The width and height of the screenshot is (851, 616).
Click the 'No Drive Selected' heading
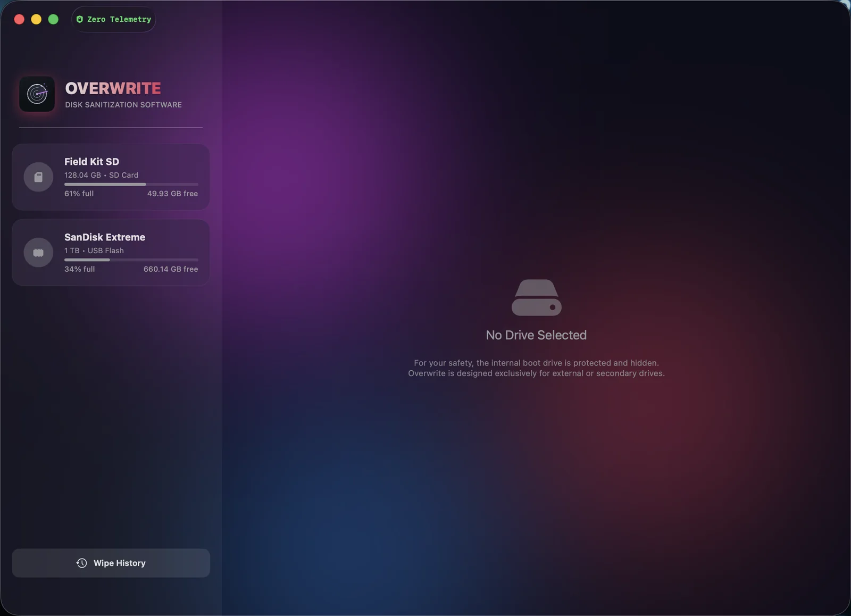536,335
